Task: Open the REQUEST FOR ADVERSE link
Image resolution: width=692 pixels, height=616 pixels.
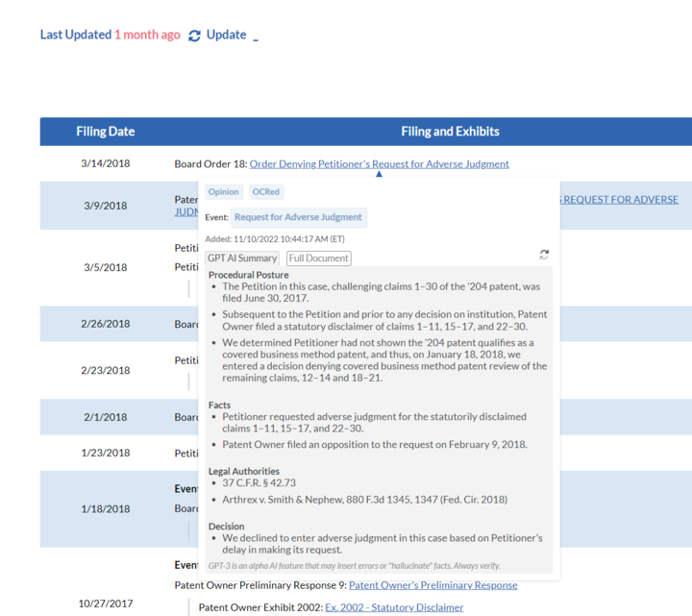Action: [x=620, y=200]
